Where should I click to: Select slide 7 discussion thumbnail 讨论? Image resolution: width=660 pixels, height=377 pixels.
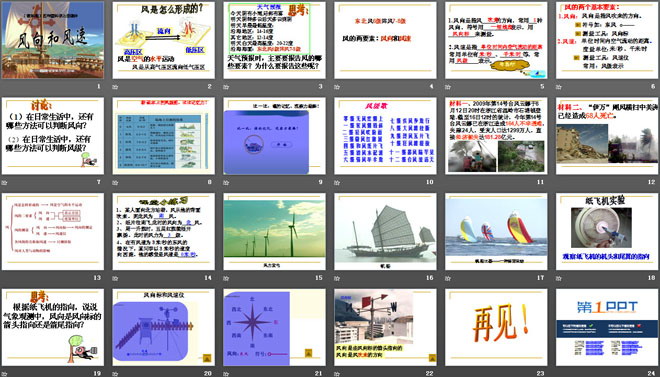[53, 136]
